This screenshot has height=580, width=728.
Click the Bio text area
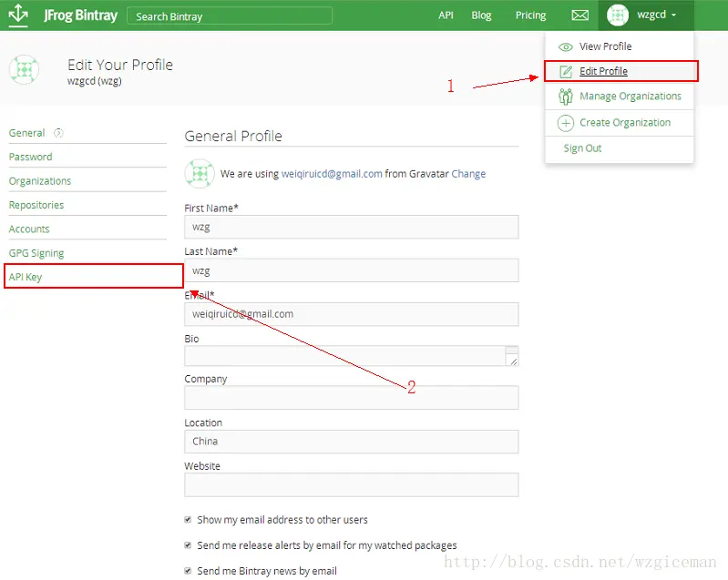pos(352,356)
